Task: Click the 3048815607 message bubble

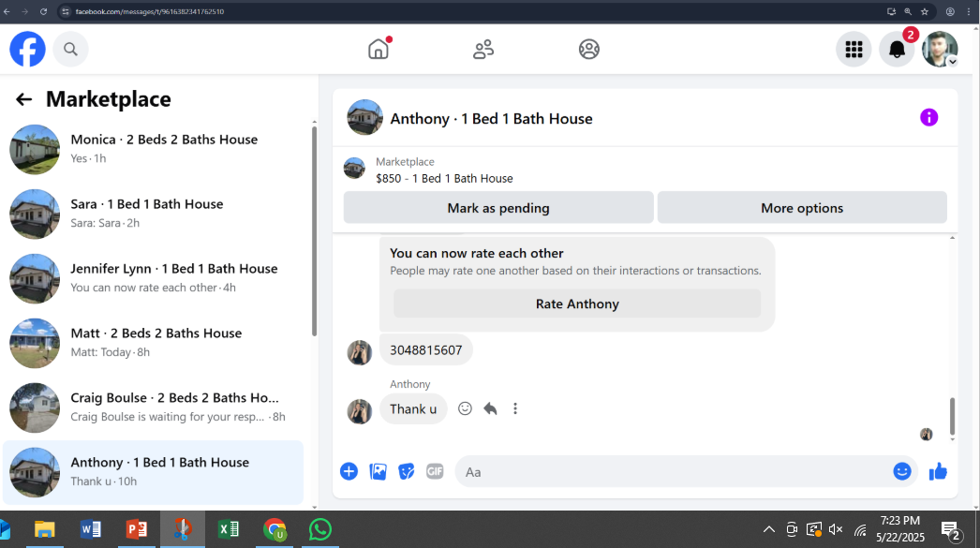Action: coord(425,350)
